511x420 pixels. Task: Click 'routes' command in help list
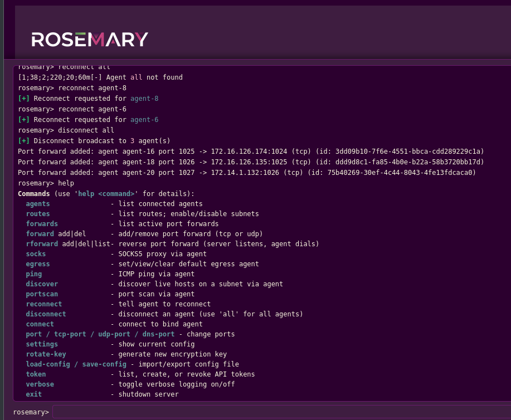point(38,214)
